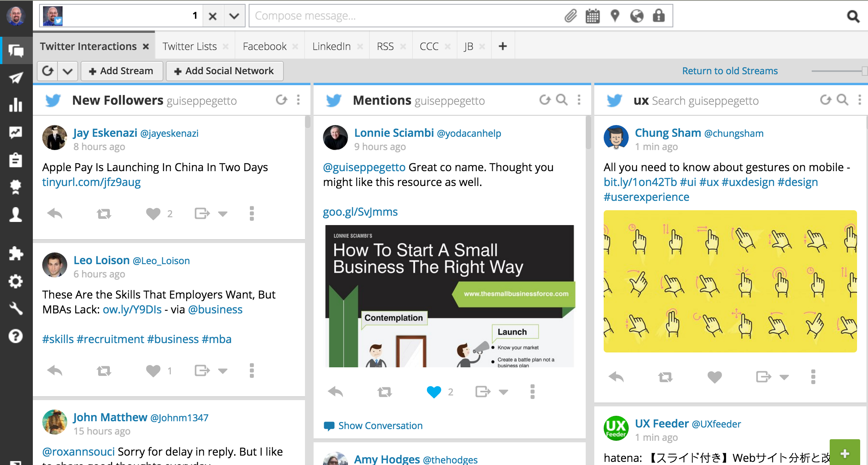Screen dimensions: 868x465
Task: Open the ux Search stream options menu
Action: (860, 100)
